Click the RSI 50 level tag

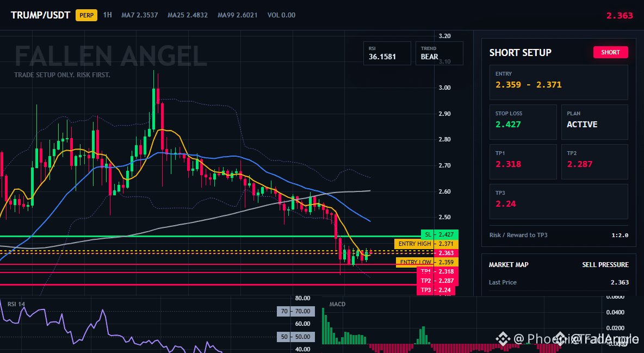pyautogui.click(x=296, y=337)
